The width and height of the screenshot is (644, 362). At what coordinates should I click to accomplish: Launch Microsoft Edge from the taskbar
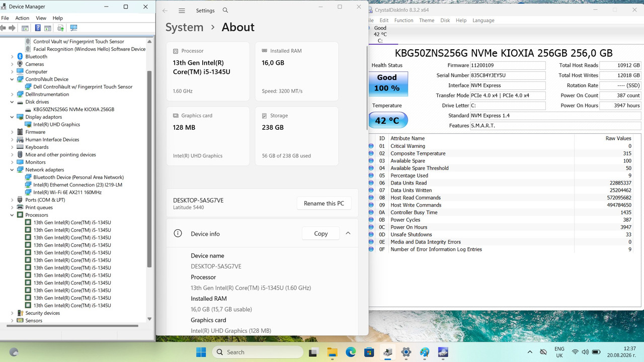pos(351,352)
